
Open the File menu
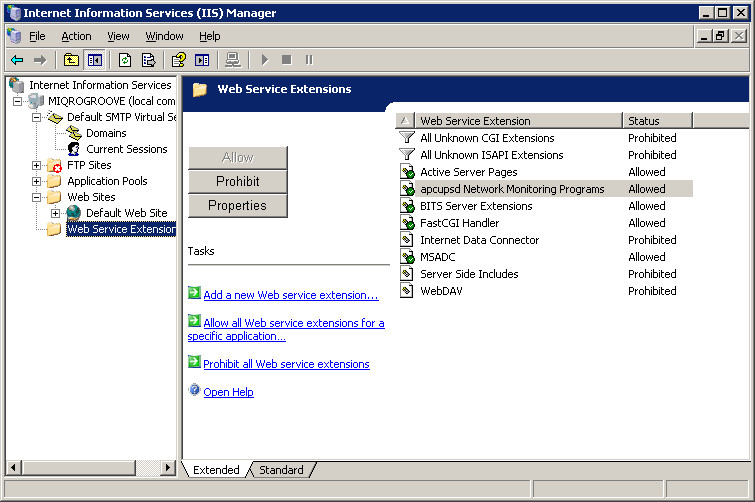(x=37, y=37)
